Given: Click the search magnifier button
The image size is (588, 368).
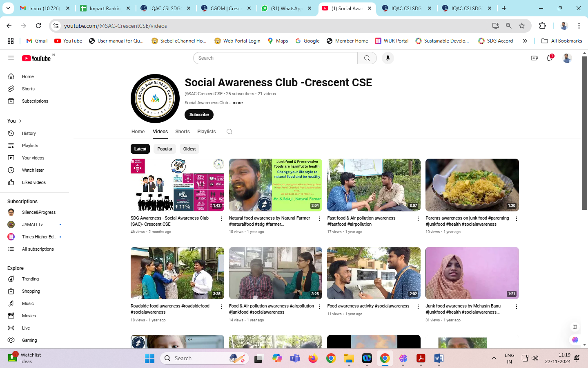Looking at the screenshot, I should coord(367,58).
